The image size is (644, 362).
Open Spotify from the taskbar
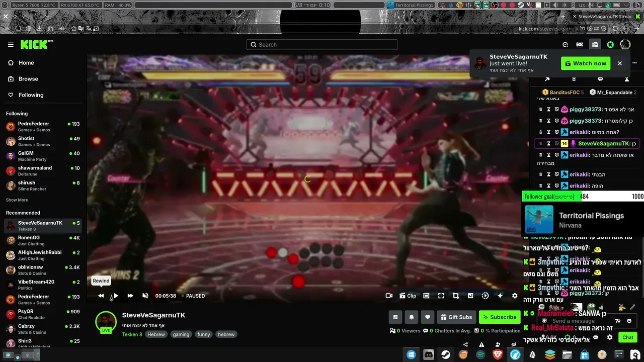click(480, 355)
